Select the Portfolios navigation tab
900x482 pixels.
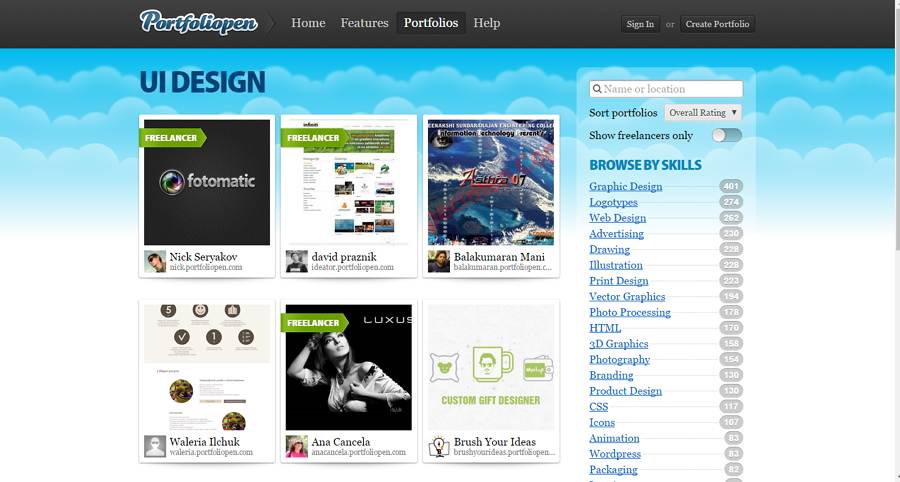[x=431, y=23]
